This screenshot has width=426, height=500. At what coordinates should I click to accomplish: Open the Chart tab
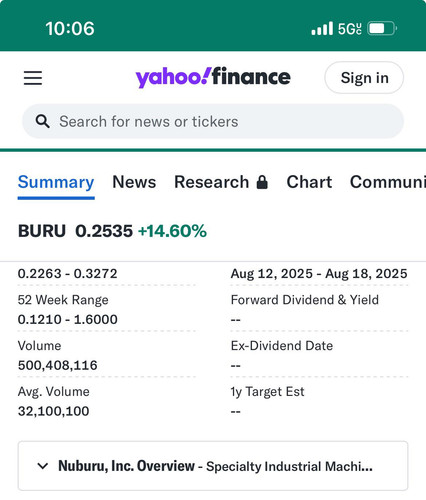309,182
